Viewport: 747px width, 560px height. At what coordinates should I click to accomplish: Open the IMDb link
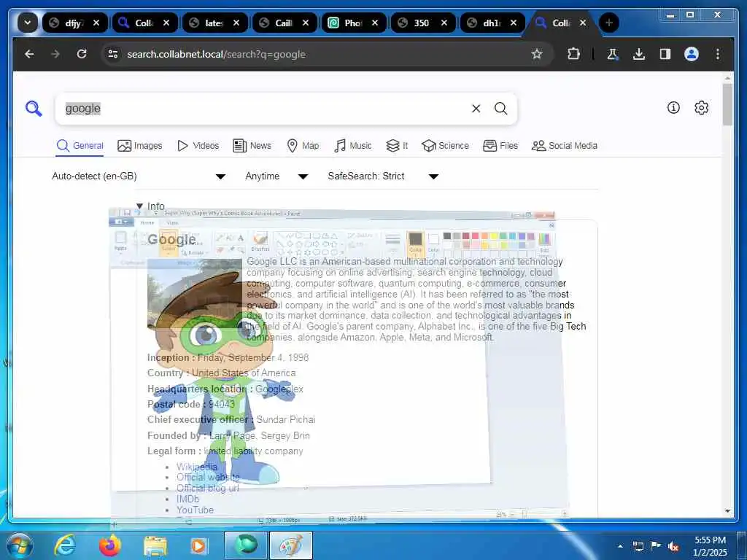pyautogui.click(x=187, y=499)
